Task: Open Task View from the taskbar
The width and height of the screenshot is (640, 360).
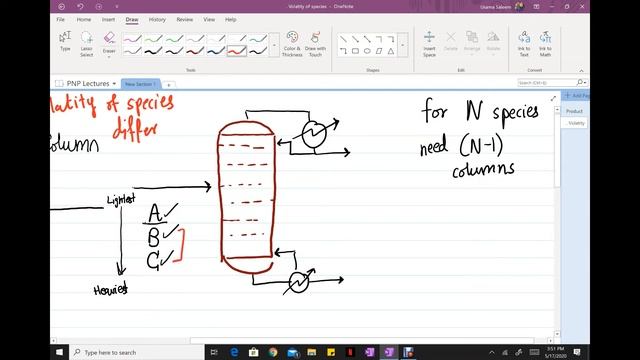Action: (x=214, y=352)
